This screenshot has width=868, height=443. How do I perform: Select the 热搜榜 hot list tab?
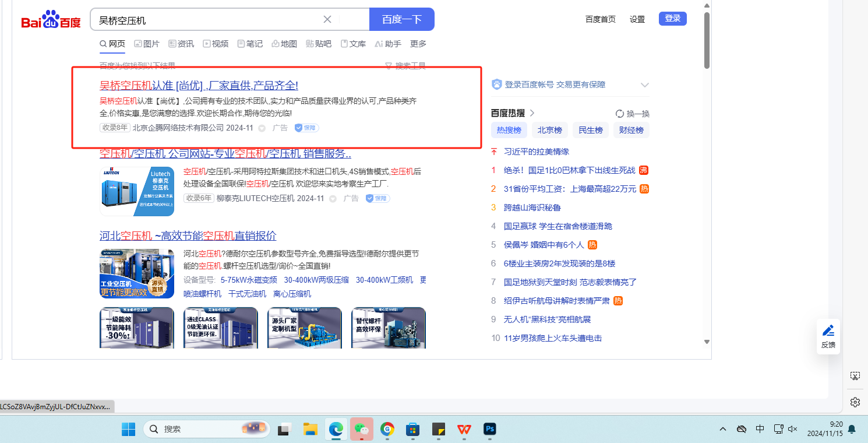[x=509, y=130]
